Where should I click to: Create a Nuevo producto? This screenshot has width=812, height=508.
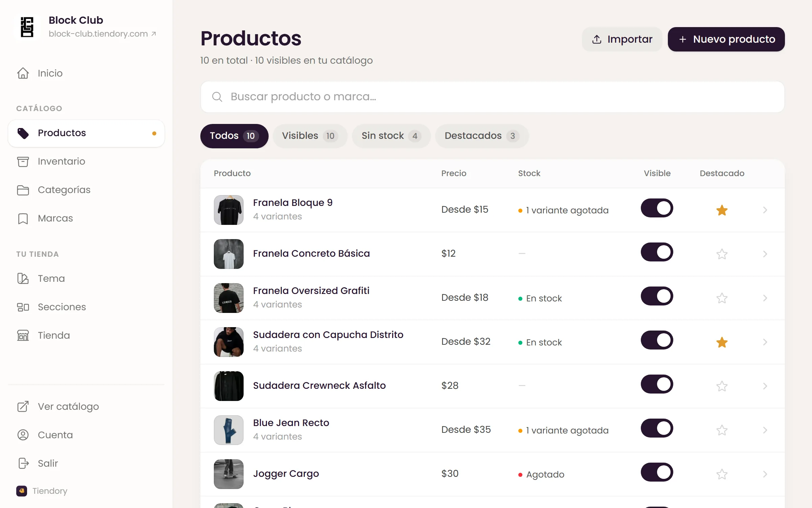pyautogui.click(x=726, y=39)
